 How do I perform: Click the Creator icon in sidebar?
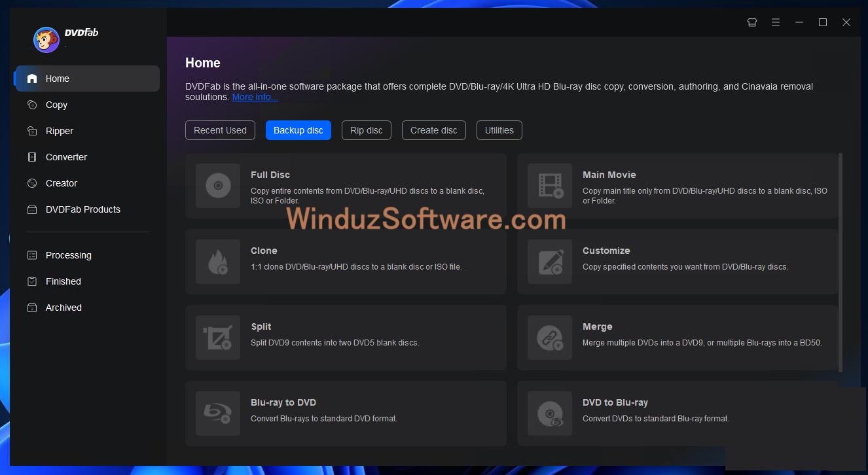point(32,183)
